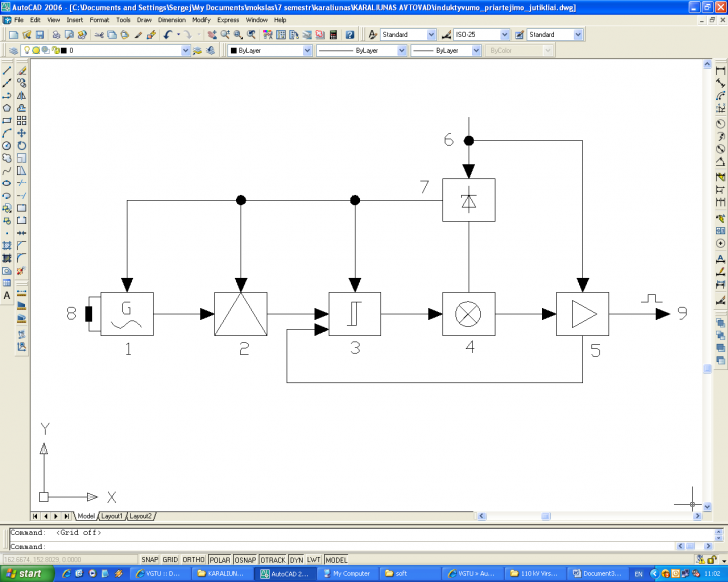The width and height of the screenshot is (728, 582).
Task: Click the Pan realtime hand icon
Action: [x=212, y=35]
